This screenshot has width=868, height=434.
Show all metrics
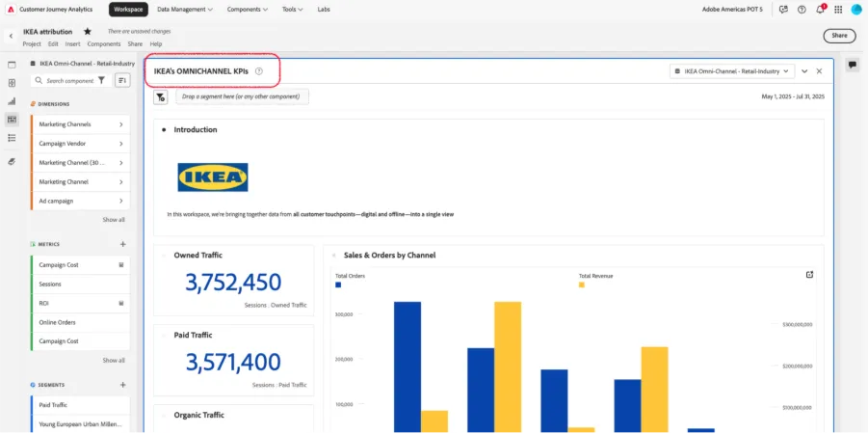pyautogui.click(x=114, y=361)
